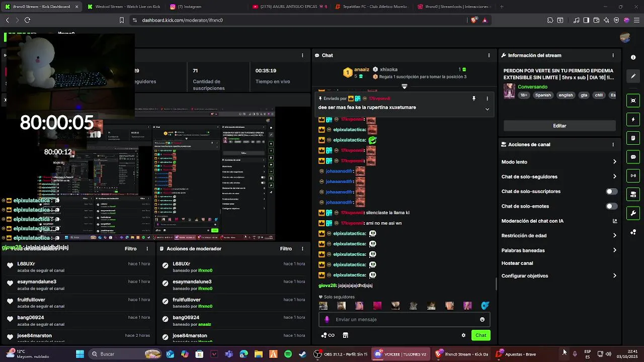The height and width of the screenshot is (362, 644).
Task: Open Moderación del chat con IA external link
Action: (x=615, y=221)
